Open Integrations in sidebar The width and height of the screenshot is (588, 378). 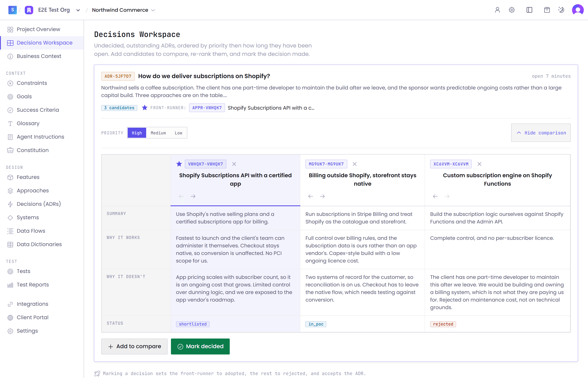pos(42,304)
